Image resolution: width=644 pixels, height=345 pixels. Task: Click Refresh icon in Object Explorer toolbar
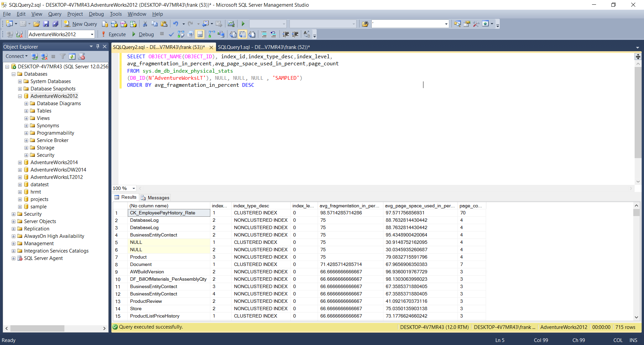72,56
